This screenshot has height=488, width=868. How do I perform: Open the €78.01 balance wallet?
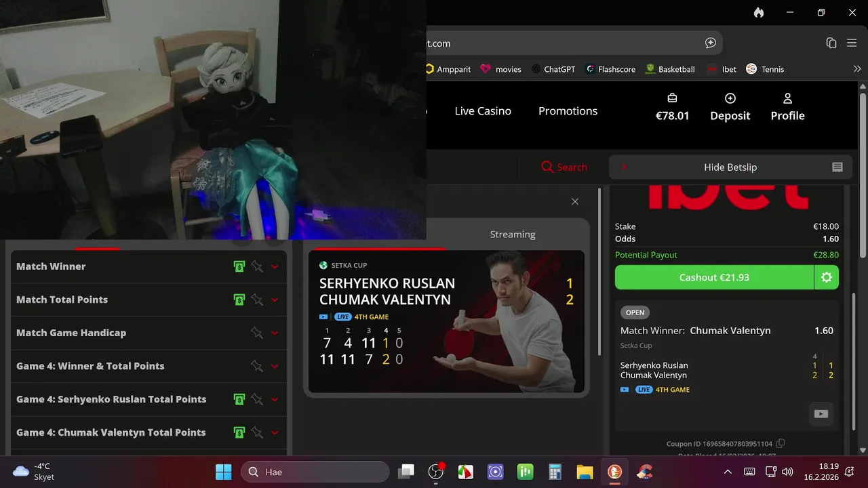coord(672,108)
